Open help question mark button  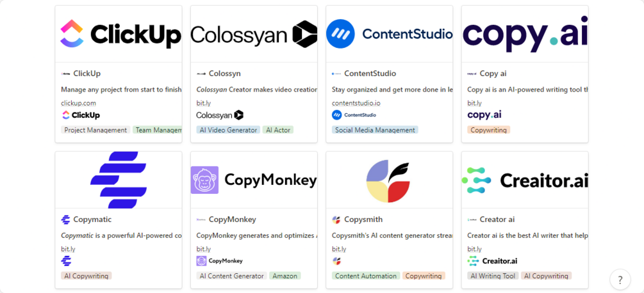coord(620,280)
